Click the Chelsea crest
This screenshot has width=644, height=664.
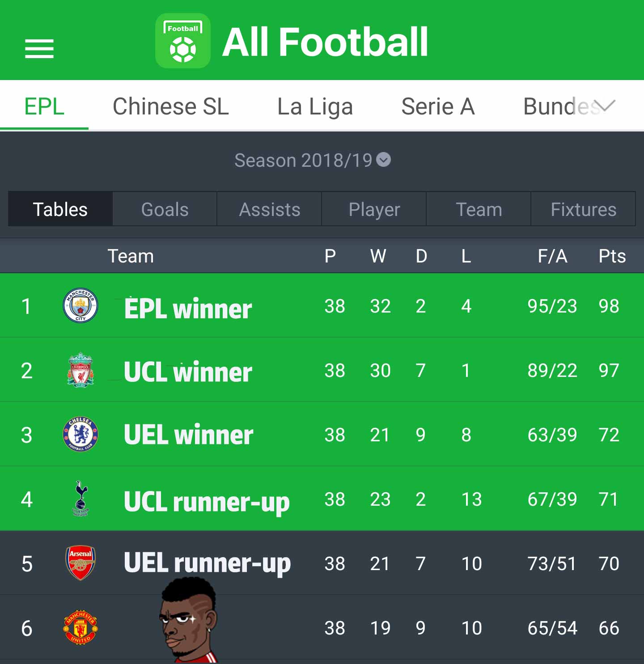(80, 434)
